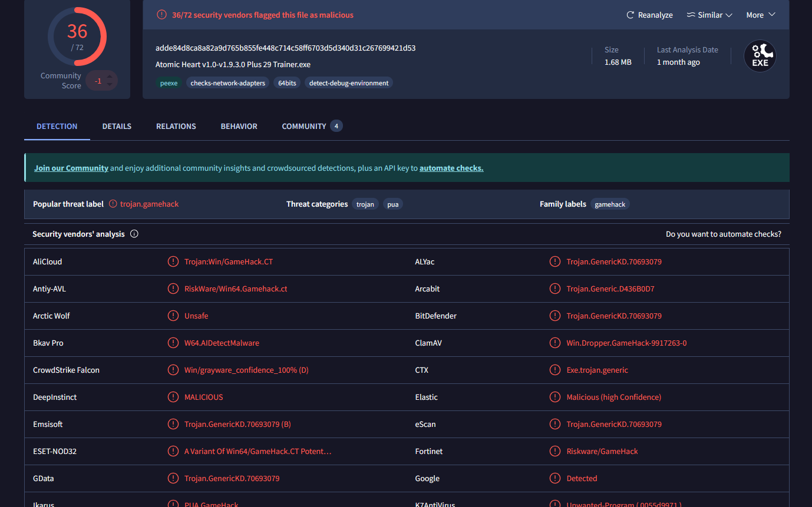Open the Behavior tab
This screenshot has width=812, height=507.
239,127
